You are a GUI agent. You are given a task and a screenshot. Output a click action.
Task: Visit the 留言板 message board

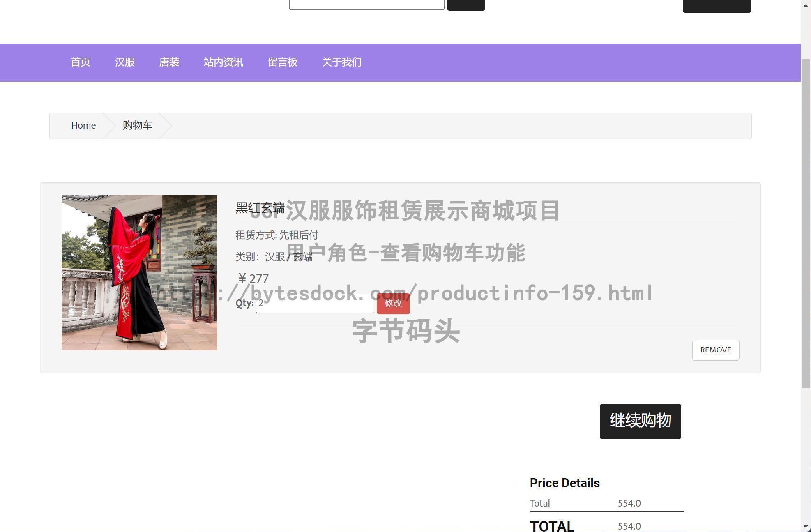point(283,62)
